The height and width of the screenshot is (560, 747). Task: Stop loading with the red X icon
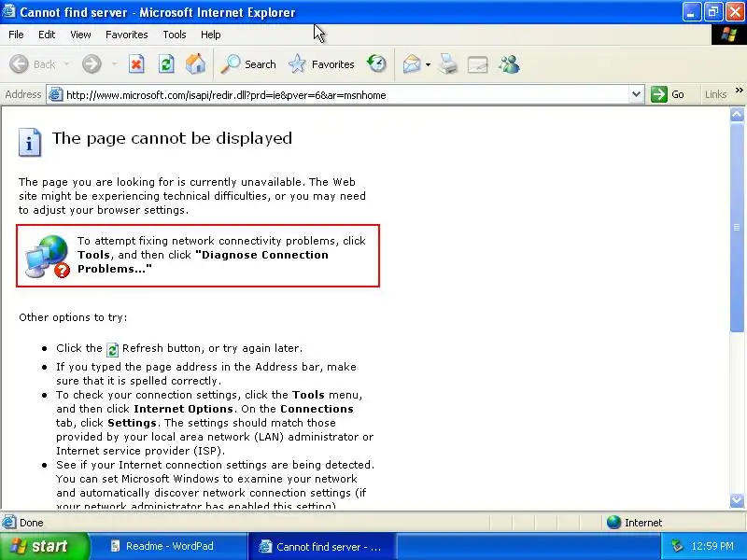pyautogui.click(x=136, y=63)
